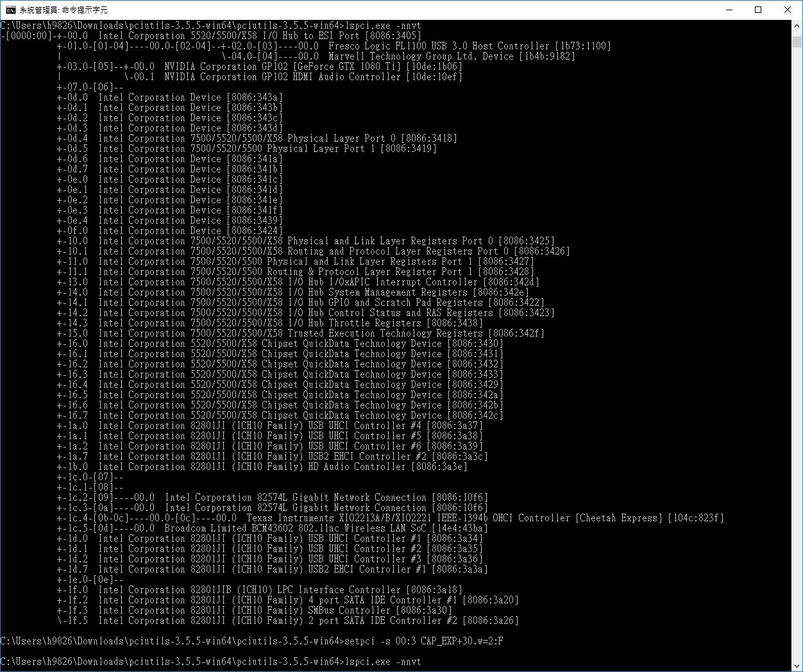The width and height of the screenshot is (803, 672).
Task: Click the 'USB UHCI Controller #6' line
Action: 269,446
